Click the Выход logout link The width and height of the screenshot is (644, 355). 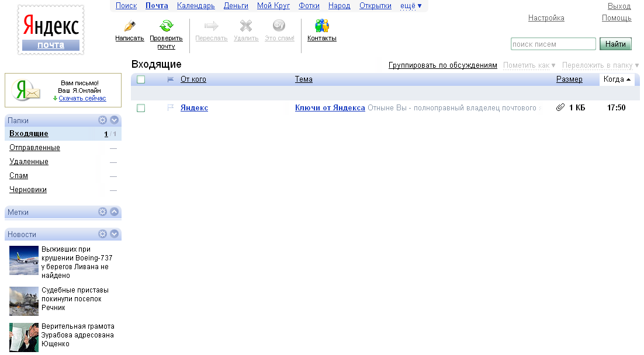click(x=619, y=6)
